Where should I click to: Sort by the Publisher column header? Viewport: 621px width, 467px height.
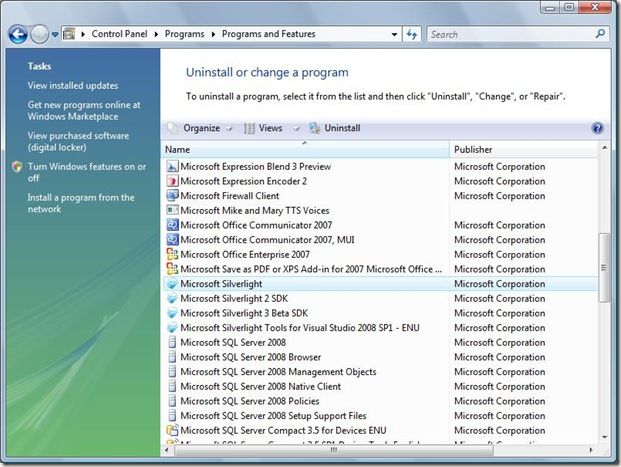[524, 150]
